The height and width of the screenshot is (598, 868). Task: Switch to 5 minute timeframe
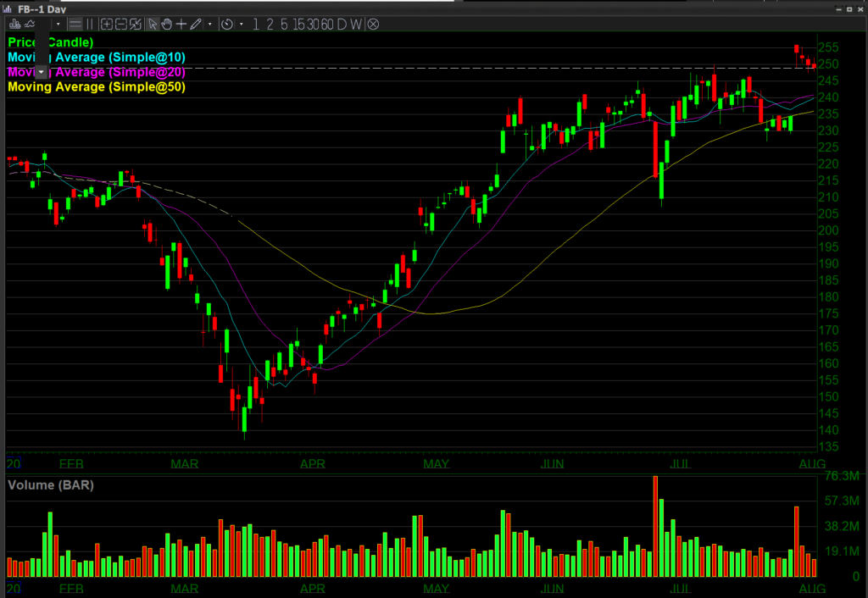click(x=284, y=24)
